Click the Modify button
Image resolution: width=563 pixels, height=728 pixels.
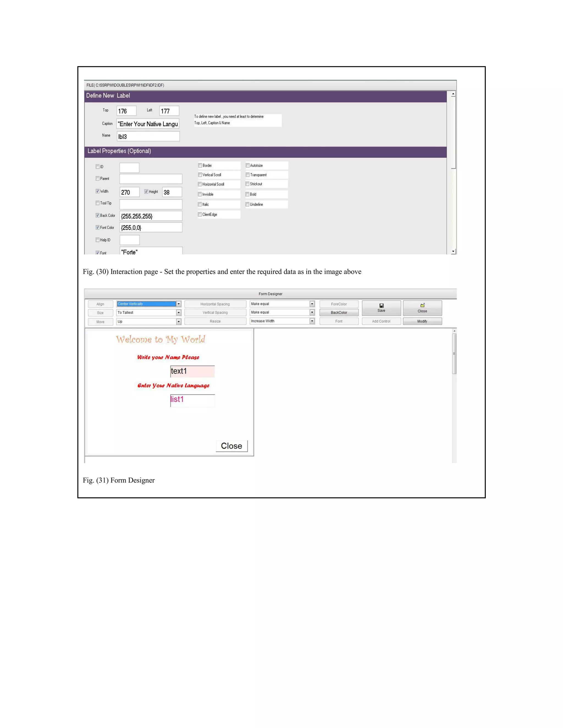[x=422, y=321]
